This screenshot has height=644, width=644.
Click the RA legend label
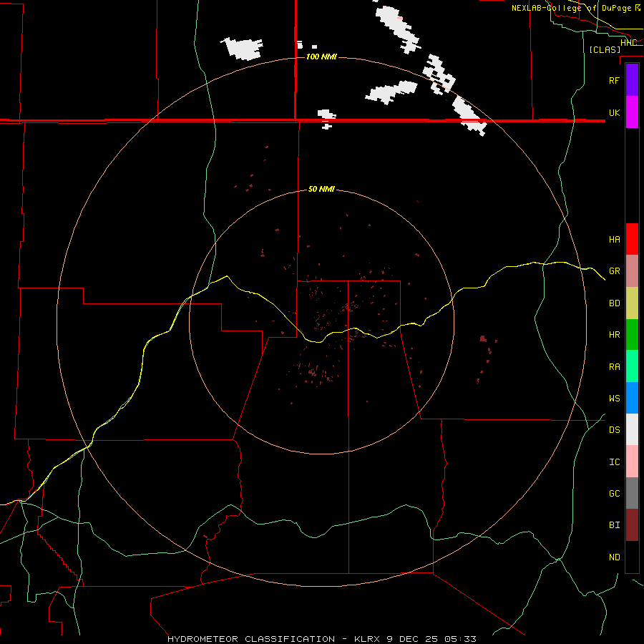(x=615, y=367)
